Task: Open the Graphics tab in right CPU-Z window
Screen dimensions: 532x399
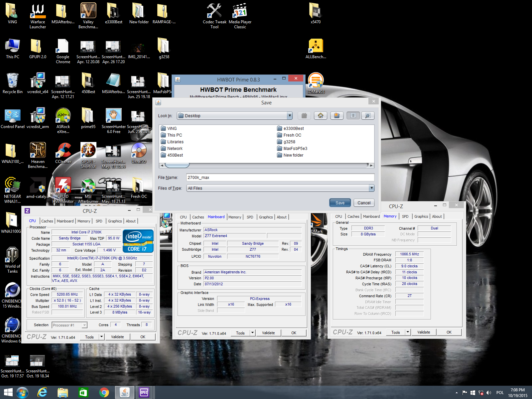Action: click(421, 216)
